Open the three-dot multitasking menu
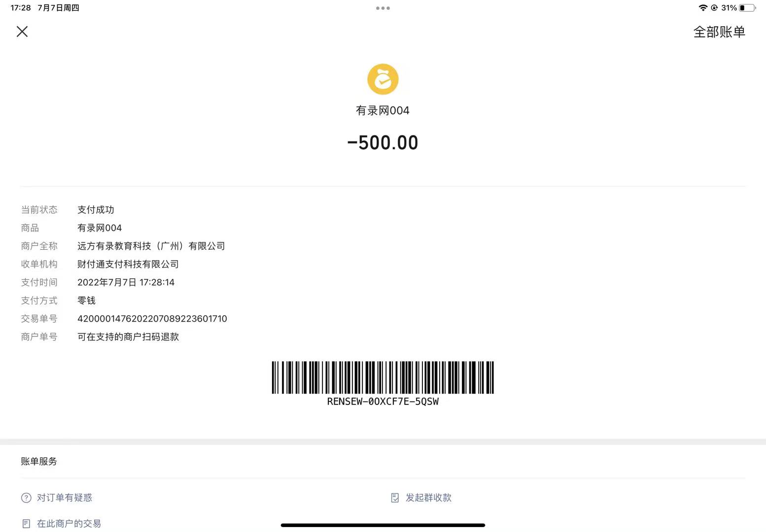766x532 pixels. point(383,8)
